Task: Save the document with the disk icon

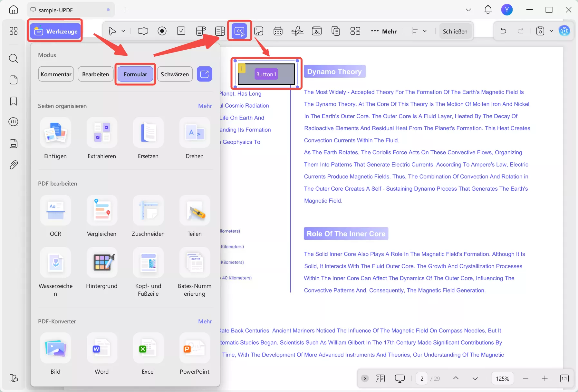Action: coord(540,31)
